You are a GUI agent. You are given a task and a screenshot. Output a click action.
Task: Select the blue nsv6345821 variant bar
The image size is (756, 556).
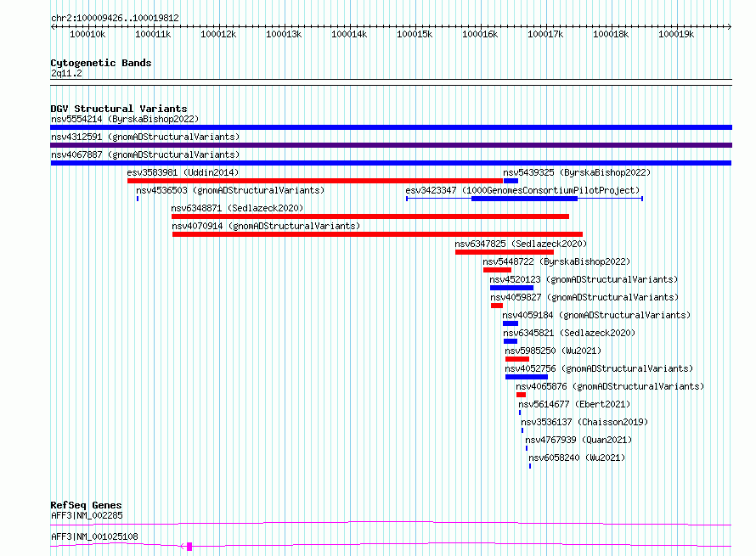point(511,341)
